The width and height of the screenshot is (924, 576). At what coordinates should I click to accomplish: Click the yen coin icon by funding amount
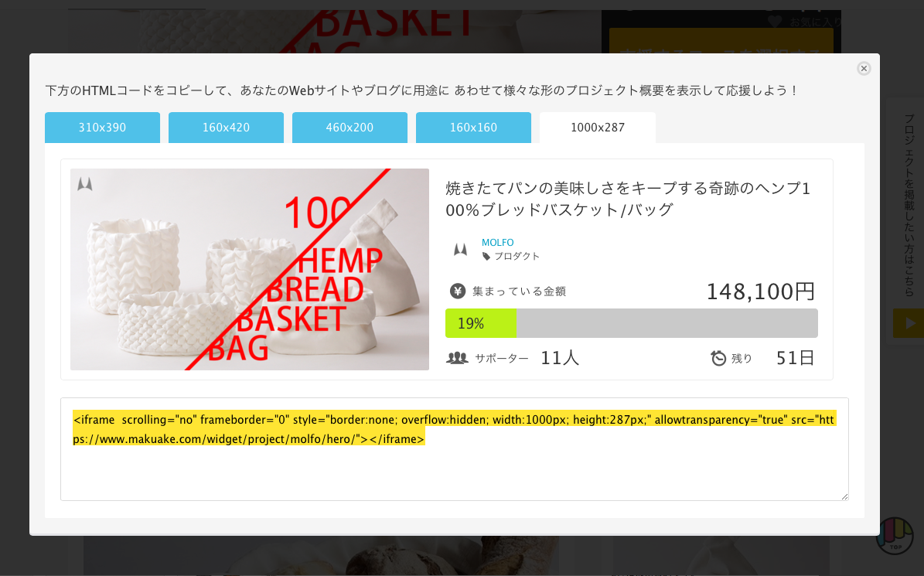457,291
